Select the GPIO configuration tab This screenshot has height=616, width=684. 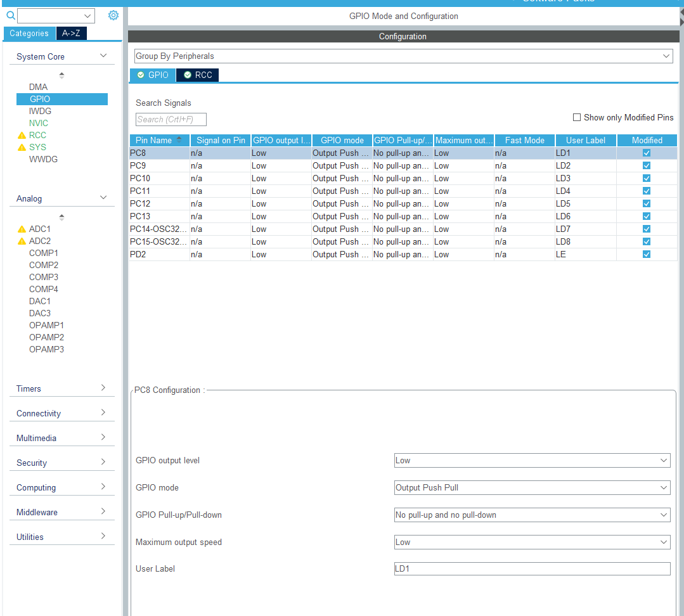pyautogui.click(x=153, y=75)
